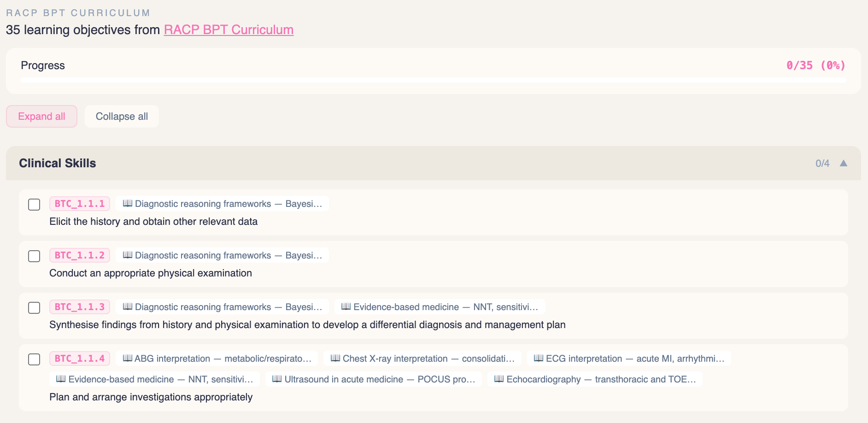The width and height of the screenshot is (868, 423).
Task: Click 'Elicit the history and obtain other relevant data'
Action: point(153,222)
